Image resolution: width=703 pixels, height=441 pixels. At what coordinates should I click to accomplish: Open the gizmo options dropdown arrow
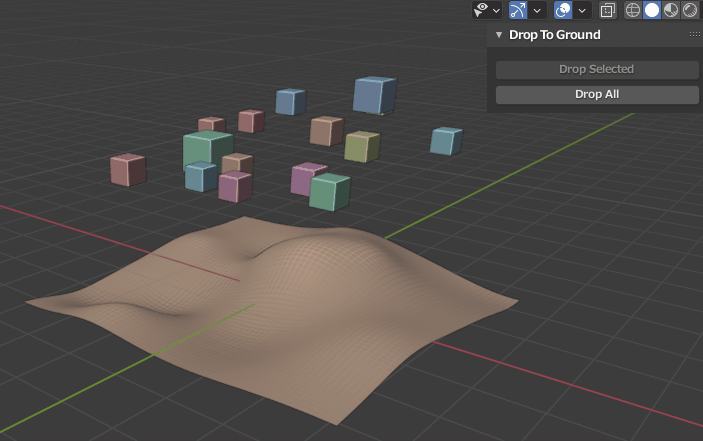pos(537,10)
